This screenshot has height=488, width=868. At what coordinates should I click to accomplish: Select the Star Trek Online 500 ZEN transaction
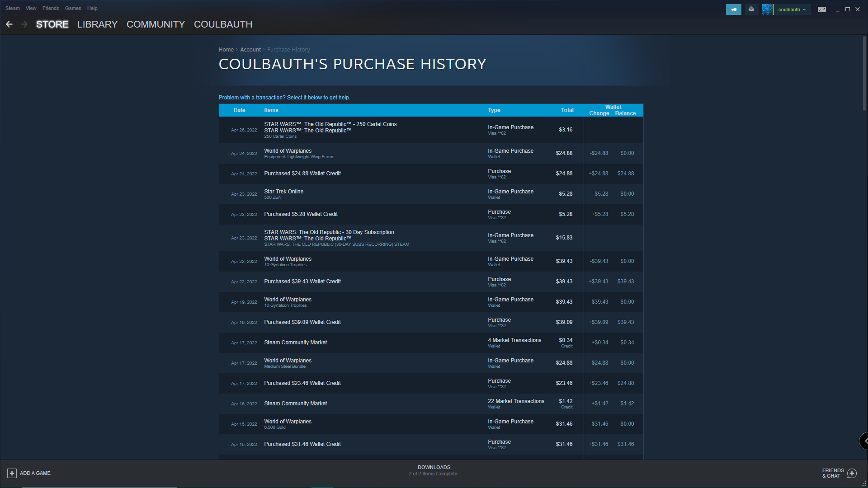283,194
